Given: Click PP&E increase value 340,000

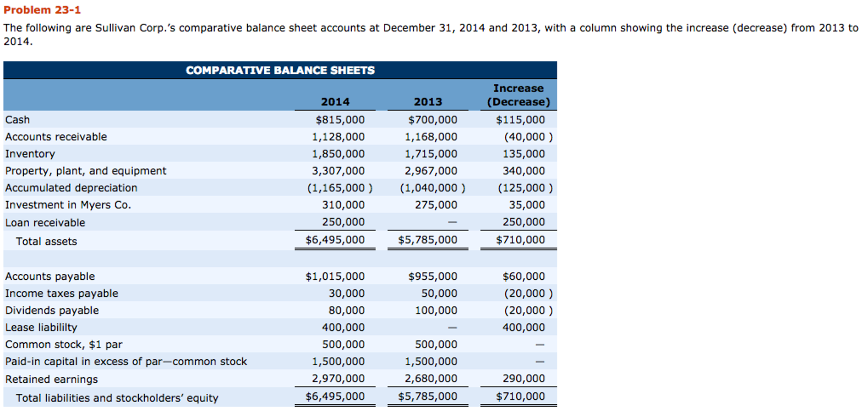Looking at the screenshot, I should point(524,171).
